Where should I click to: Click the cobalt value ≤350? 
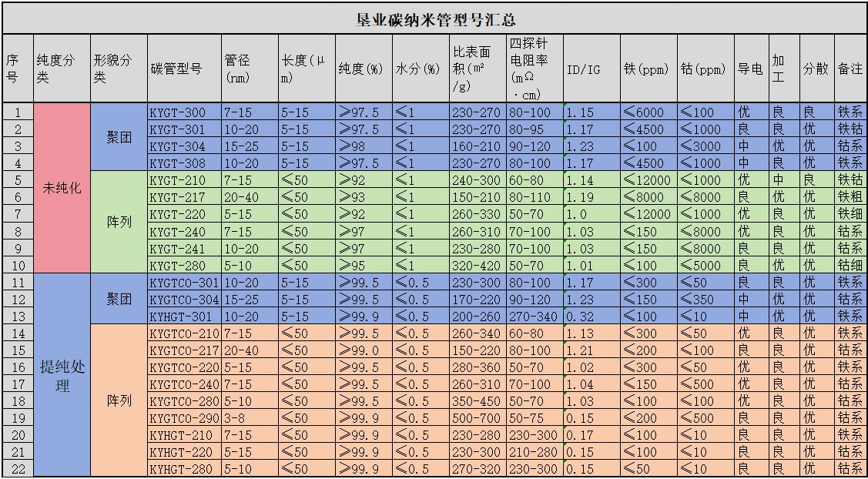click(x=705, y=299)
